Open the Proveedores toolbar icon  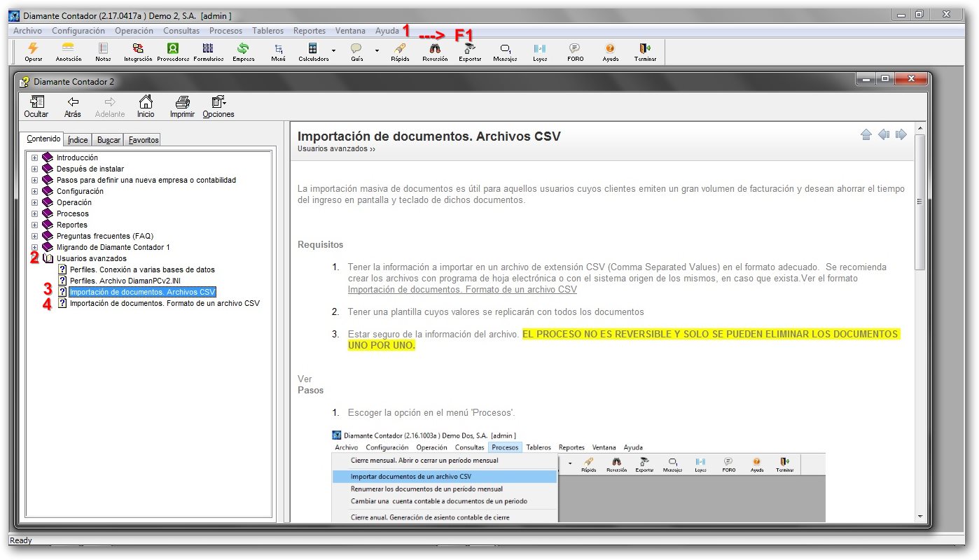[173, 48]
